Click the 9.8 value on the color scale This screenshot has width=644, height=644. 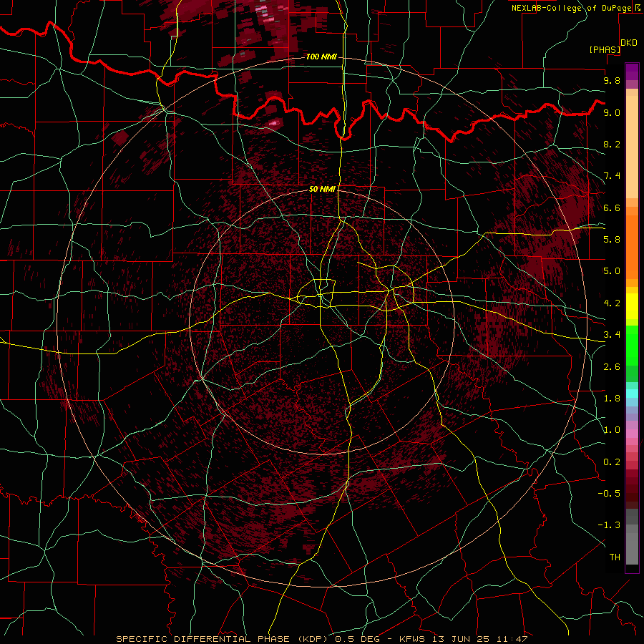point(612,80)
